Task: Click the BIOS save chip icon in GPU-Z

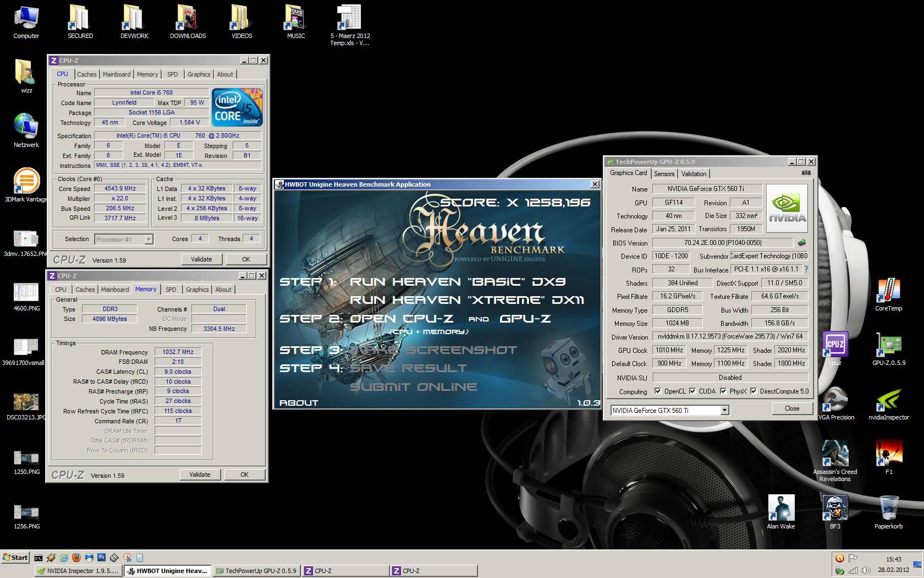Action: point(802,243)
